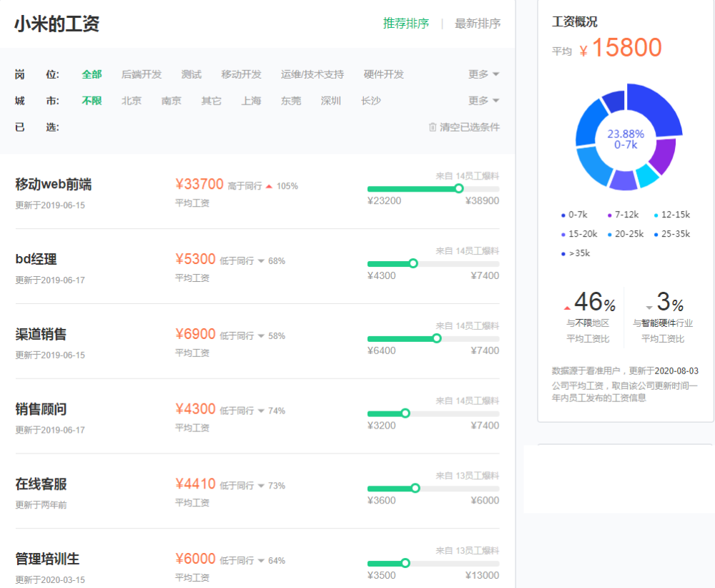Click the 25-35k legend dot
715x588 pixels.
pyautogui.click(x=656, y=235)
